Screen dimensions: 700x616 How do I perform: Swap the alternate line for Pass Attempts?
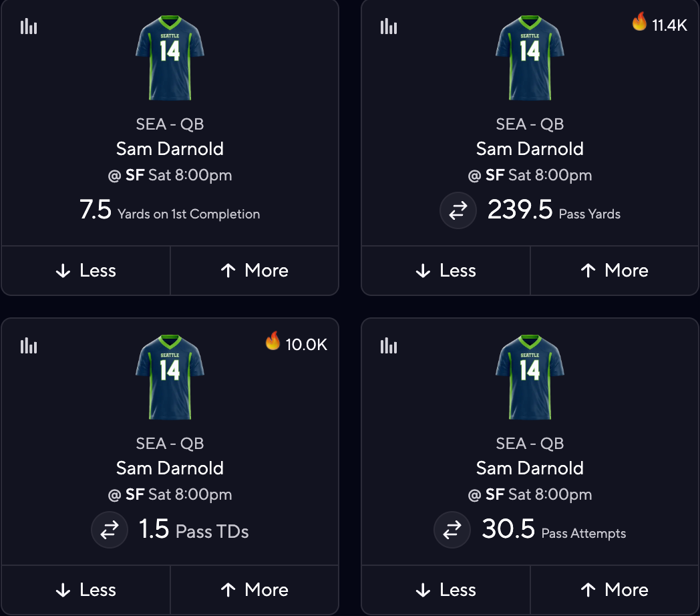[453, 530]
